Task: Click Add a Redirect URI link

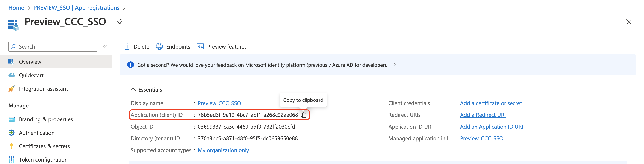Action: tap(482, 115)
